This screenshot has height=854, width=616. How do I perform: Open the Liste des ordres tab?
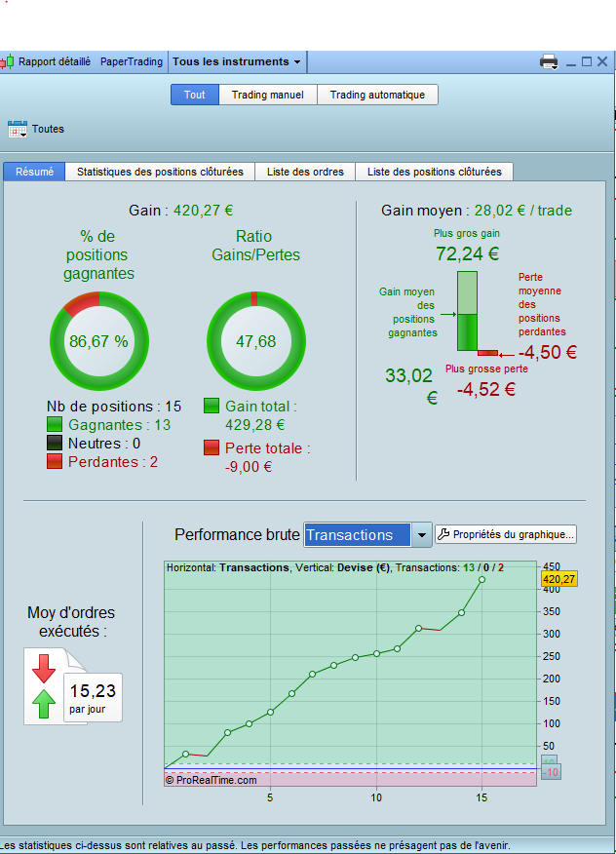(305, 172)
